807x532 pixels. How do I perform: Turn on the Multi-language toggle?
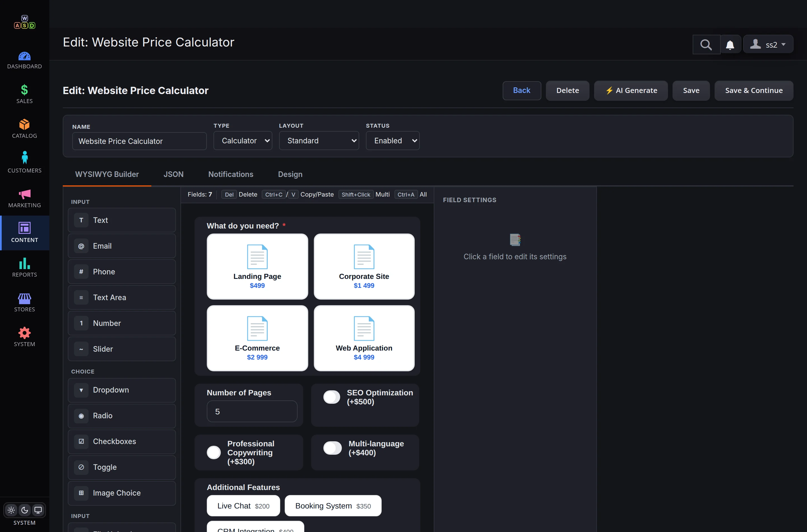(332, 448)
